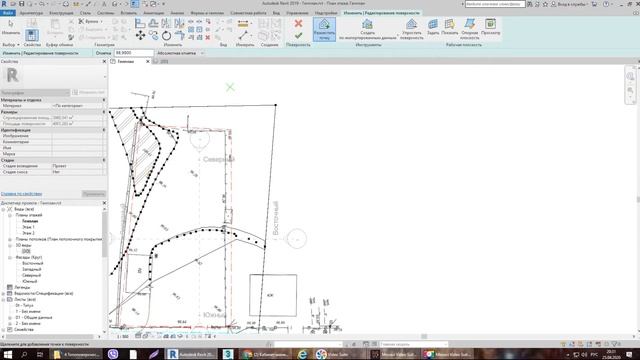Click the Trim/Extend to Corner tool
640x360 pixels.
180,36
